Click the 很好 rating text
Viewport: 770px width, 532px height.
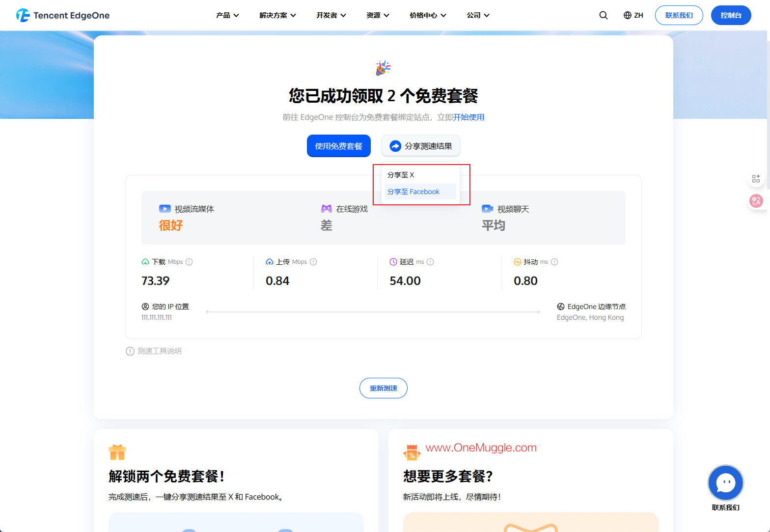[x=171, y=225]
